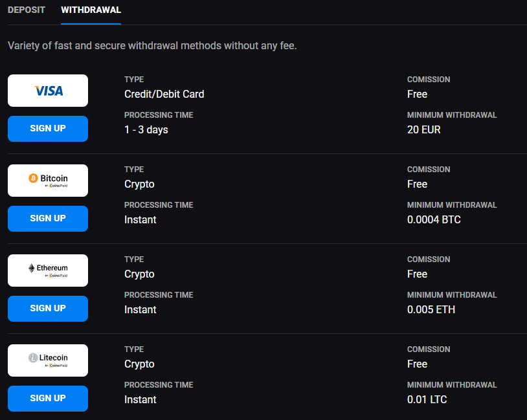Click the Free commission label for Visa

pos(417,94)
